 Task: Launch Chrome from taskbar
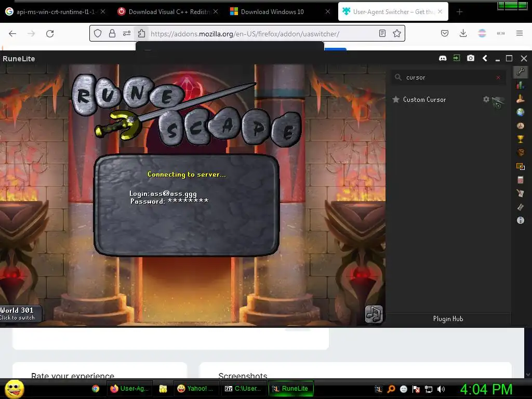point(96,389)
